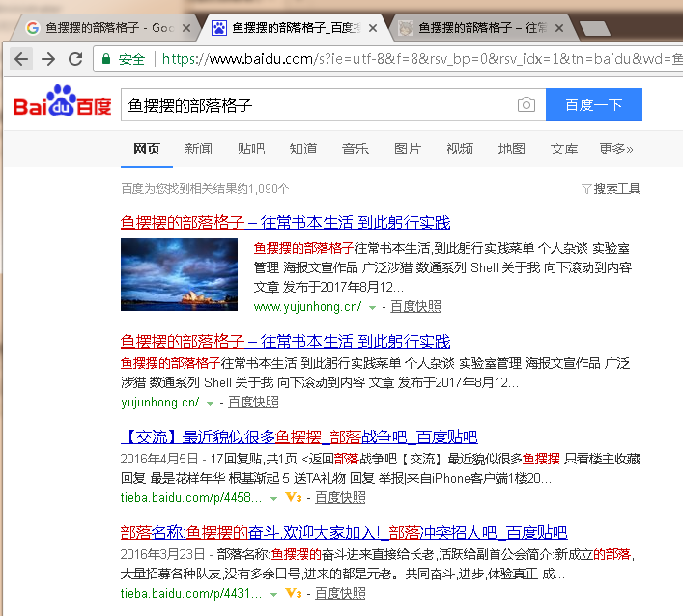Select the 新闻 search category tab
The image size is (683, 616).
(x=198, y=149)
